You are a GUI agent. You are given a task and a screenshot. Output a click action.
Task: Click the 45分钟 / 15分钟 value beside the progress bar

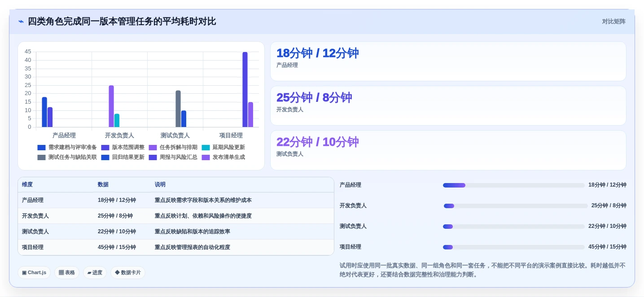click(607, 247)
